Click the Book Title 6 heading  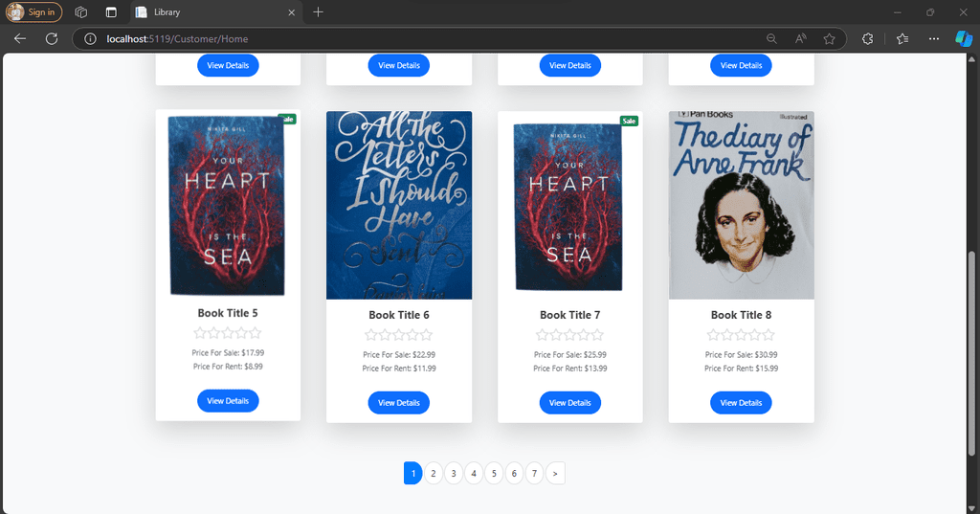[x=399, y=315]
